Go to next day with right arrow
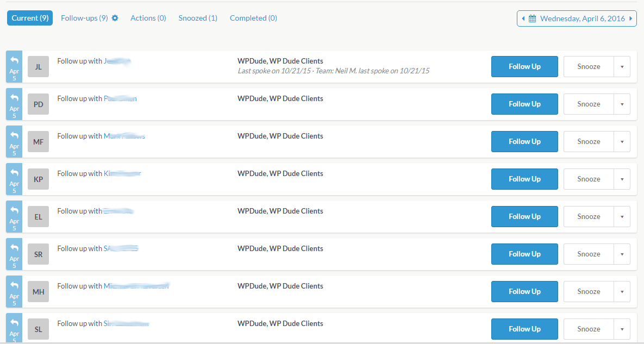Image resolution: width=644 pixels, height=344 pixels. [x=631, y=18]
